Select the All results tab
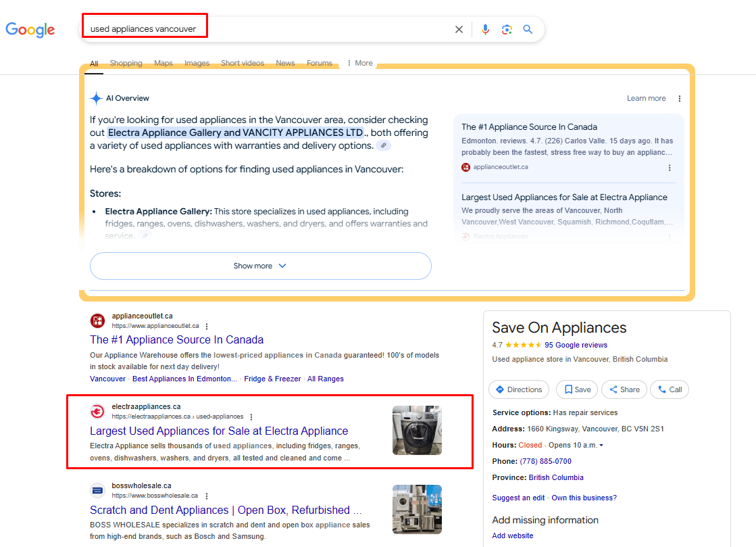756x547 pixels. coord(94,64)
